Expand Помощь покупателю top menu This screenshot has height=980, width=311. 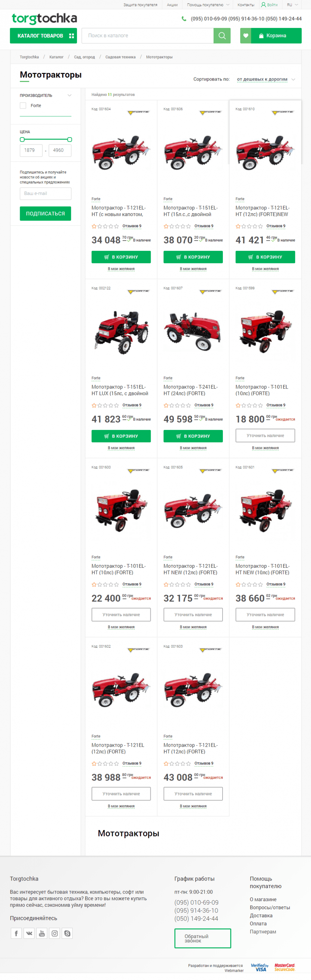click(x=208, y=5)
